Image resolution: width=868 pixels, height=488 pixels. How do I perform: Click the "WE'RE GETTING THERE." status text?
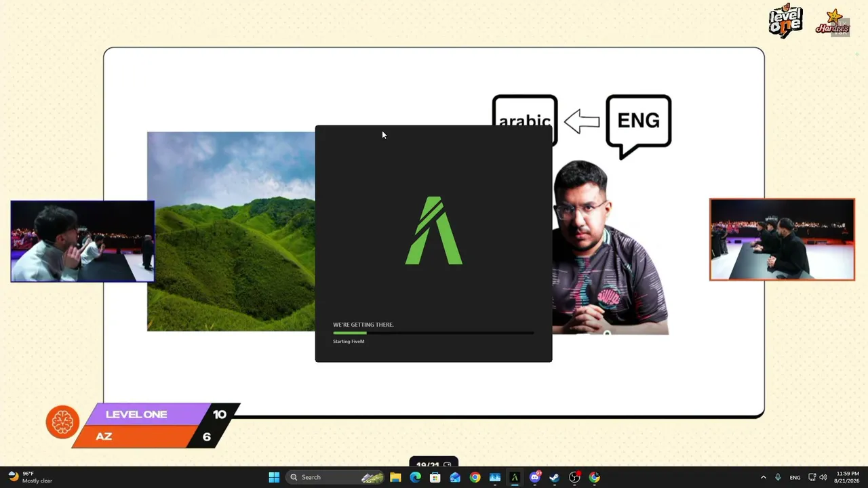(x=363, y=325)
